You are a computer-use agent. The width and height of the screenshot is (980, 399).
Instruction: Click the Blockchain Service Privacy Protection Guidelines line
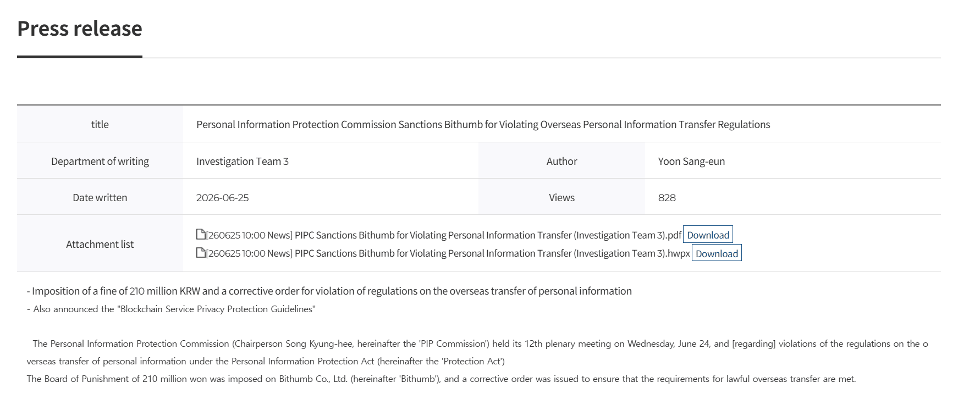(171, 309)
